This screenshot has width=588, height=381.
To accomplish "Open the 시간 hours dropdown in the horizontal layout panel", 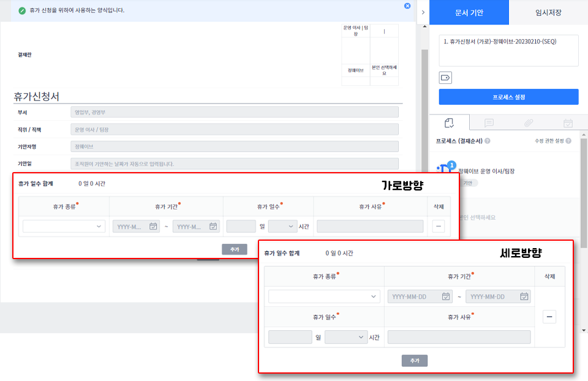I will (x=283, y=227).
